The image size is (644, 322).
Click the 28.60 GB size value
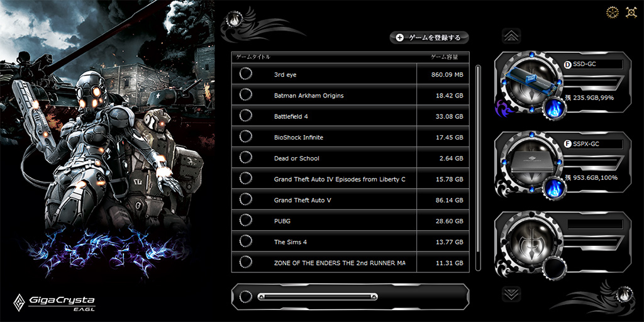[449, 221]
